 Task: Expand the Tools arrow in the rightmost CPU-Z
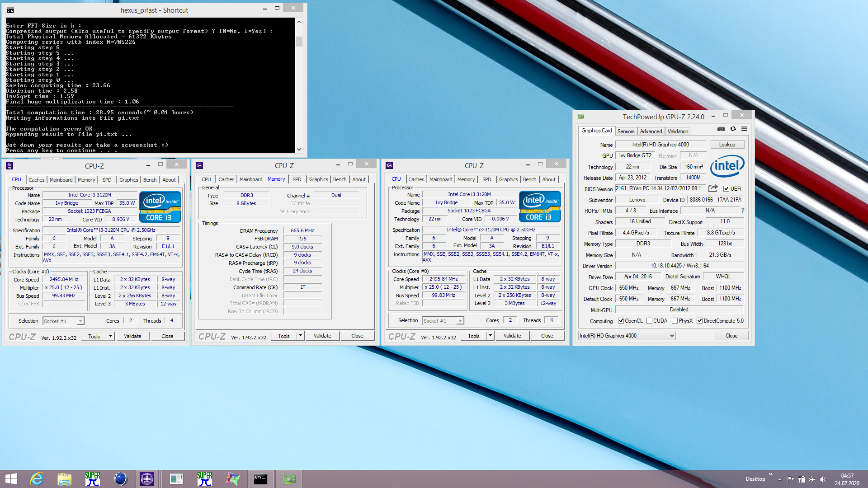click(490, 336)
